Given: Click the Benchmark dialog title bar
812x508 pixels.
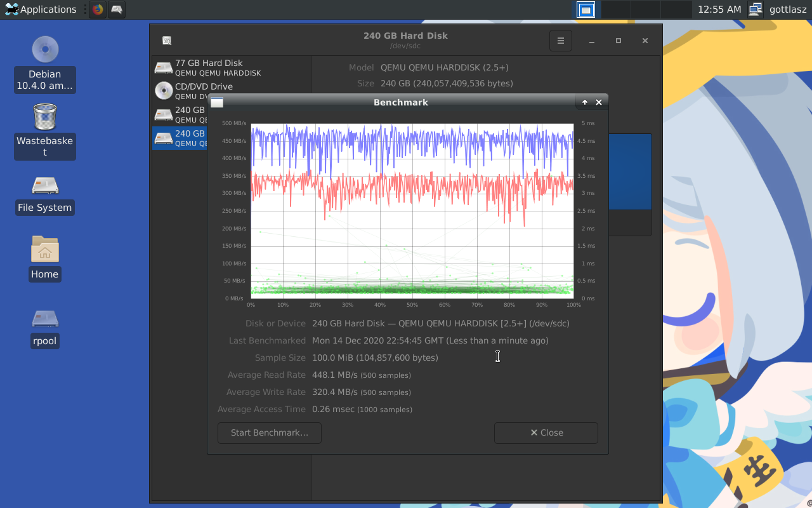Looking at the screenshot, I should coord(401,102).
